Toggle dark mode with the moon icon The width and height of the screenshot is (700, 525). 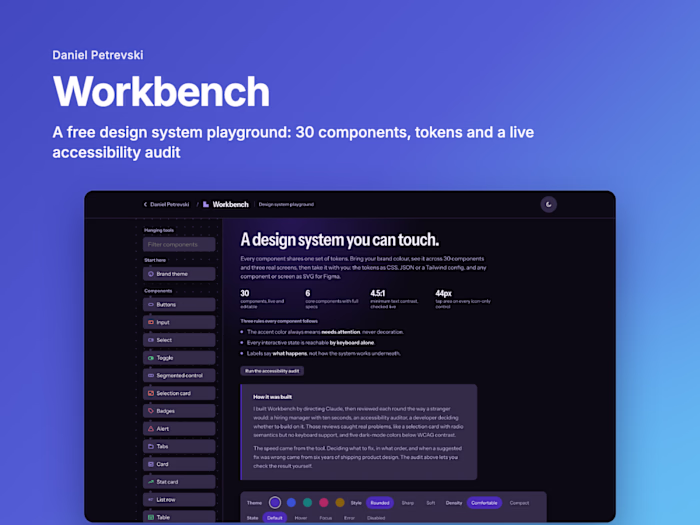(x=549, y=204)
